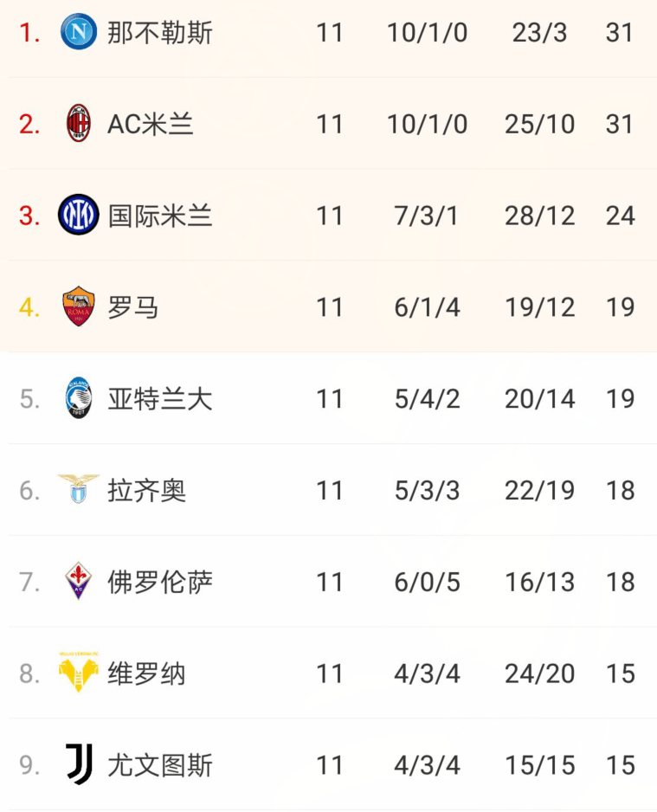
Task: Select the 罗马 row record 6/1/4
Action: point(427,307)
